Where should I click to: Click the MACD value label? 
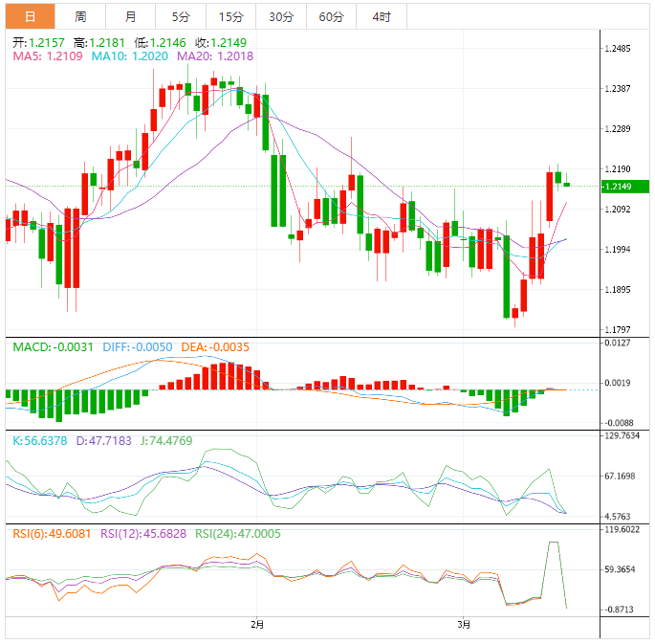tap(54, 347)
